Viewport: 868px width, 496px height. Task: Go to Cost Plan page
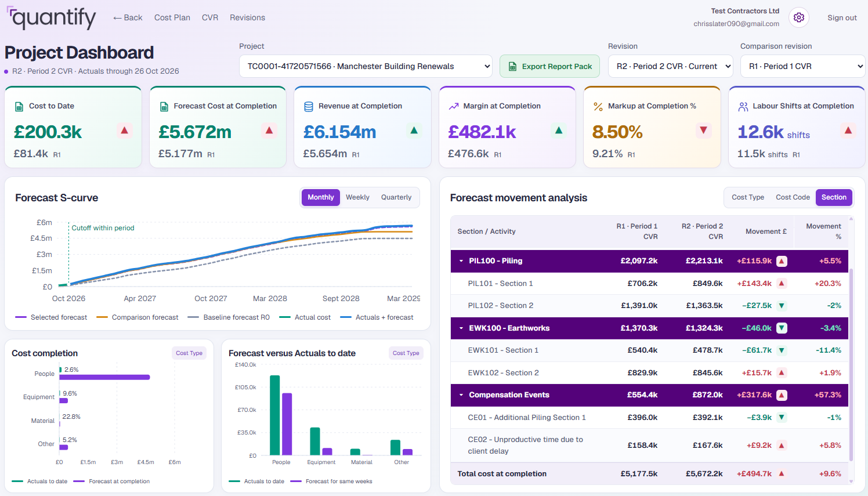(x=172, y=17)
